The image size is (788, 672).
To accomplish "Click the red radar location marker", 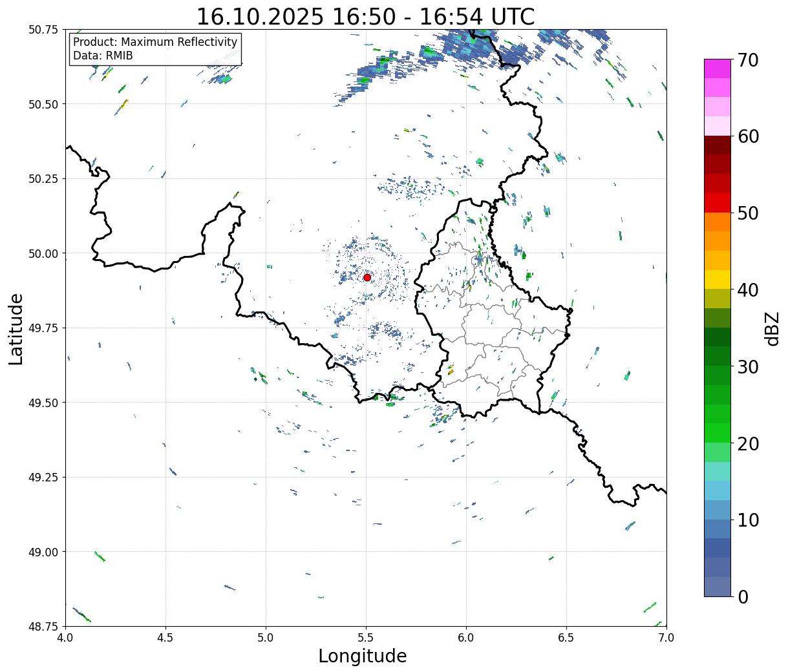I will coord(367,277).
